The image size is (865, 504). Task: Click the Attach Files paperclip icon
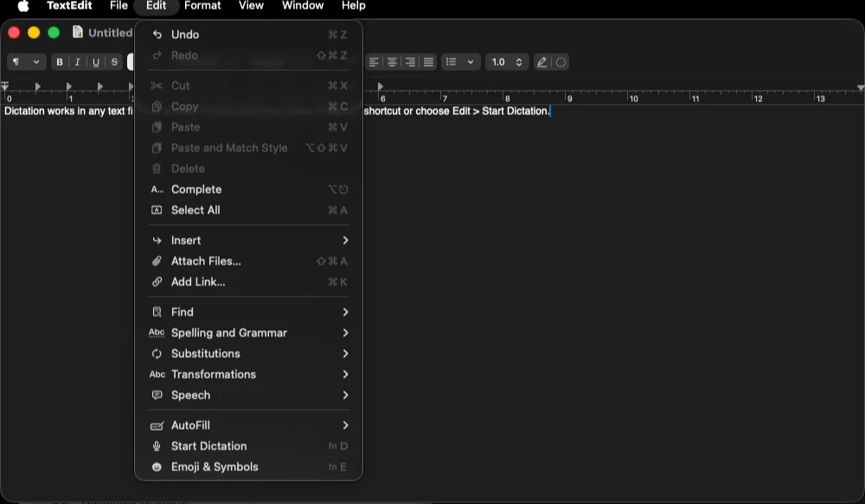coord(157,261)
